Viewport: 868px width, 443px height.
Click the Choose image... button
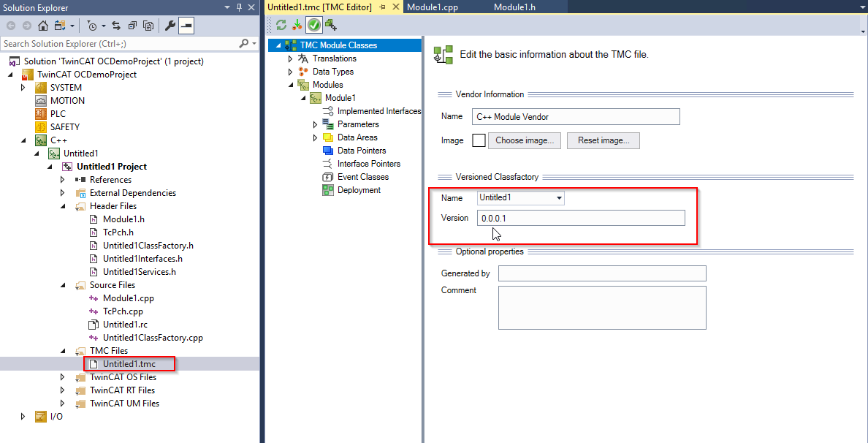coord(525,140)
